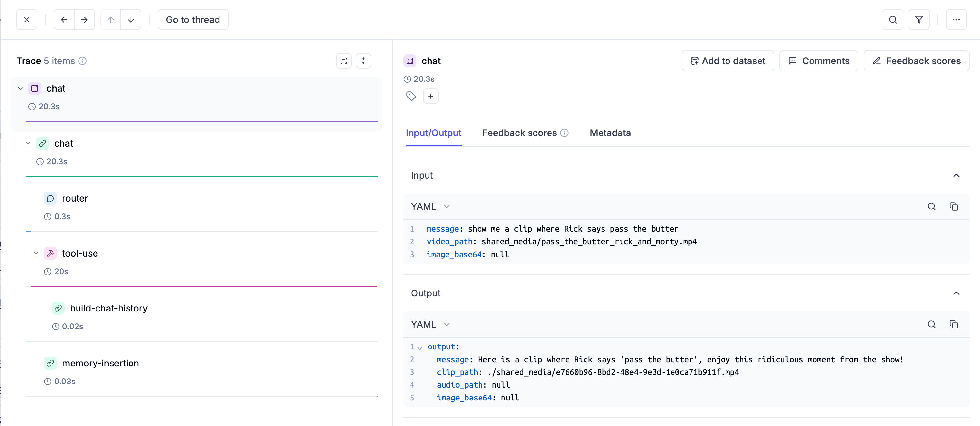Select the router span in trace
The width and height of the screenshot is (980, 426).
(75, 199)
